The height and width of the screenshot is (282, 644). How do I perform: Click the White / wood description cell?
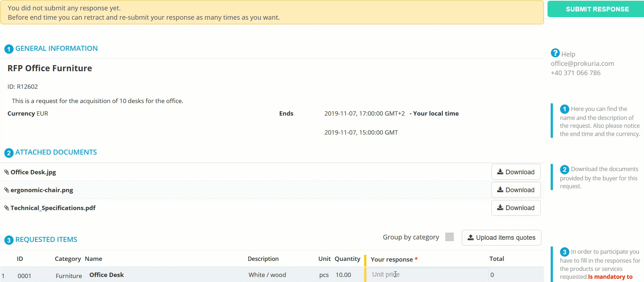[x=267, y=275]
